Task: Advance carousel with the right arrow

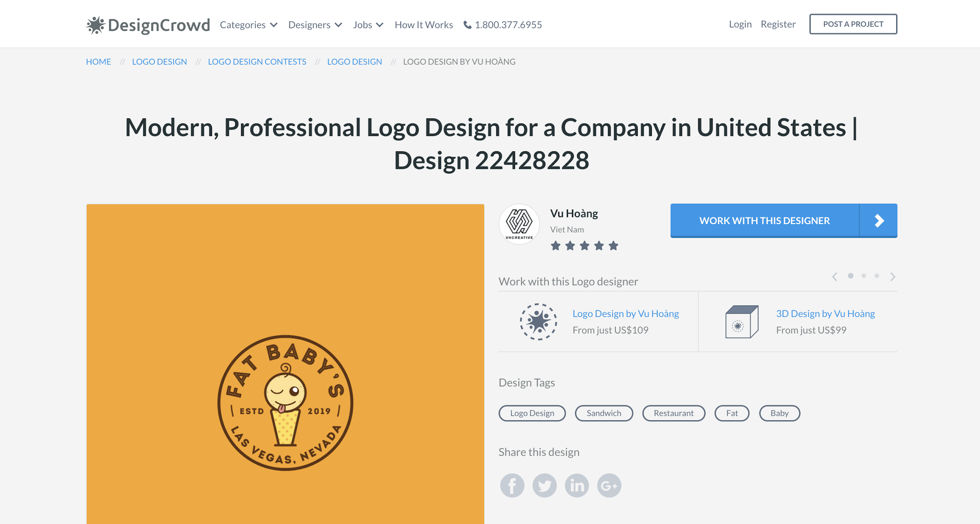Action: click(x=893, y=277)
